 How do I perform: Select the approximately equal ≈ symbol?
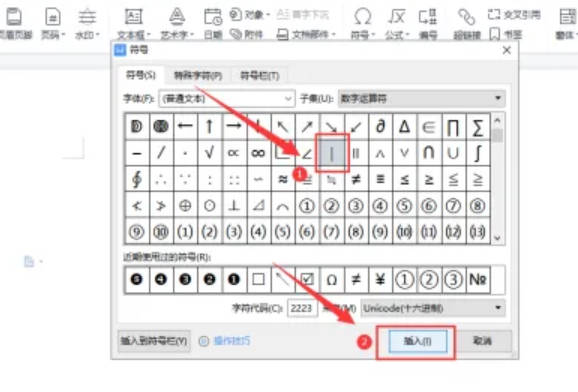(282, 179)
